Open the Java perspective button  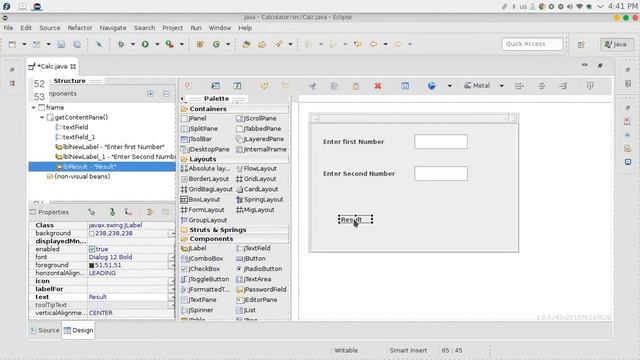click(616, 44)
